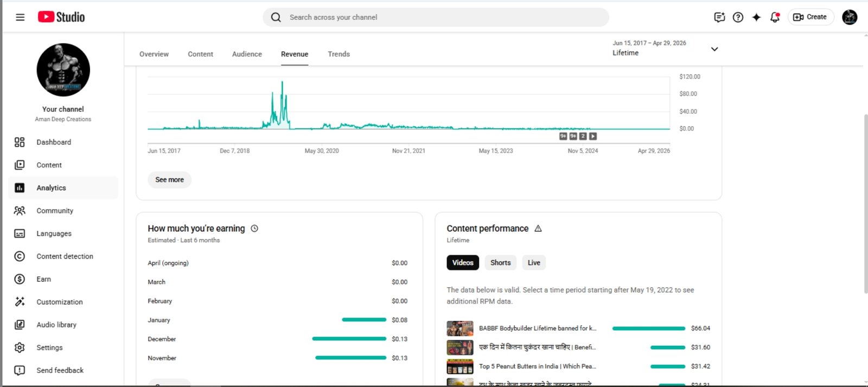
Task: Switch to the Live filter chip
Action: tap(534, 263)
